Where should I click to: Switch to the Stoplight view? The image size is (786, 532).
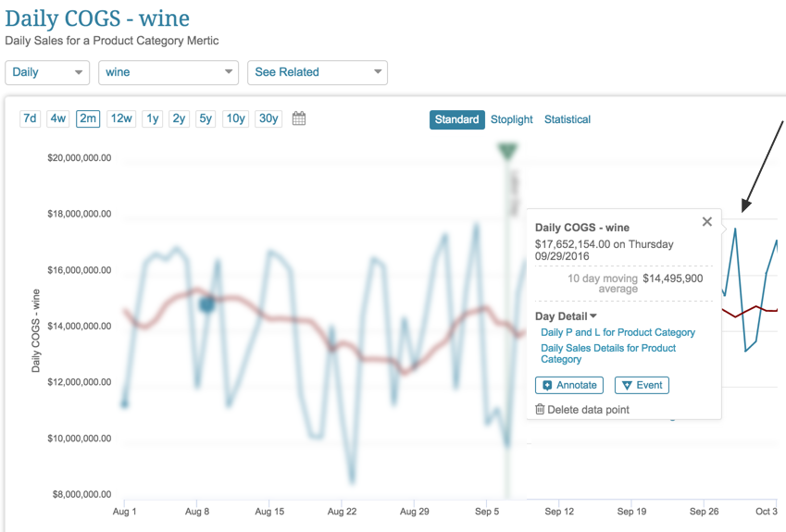click(x=512, y=119)
